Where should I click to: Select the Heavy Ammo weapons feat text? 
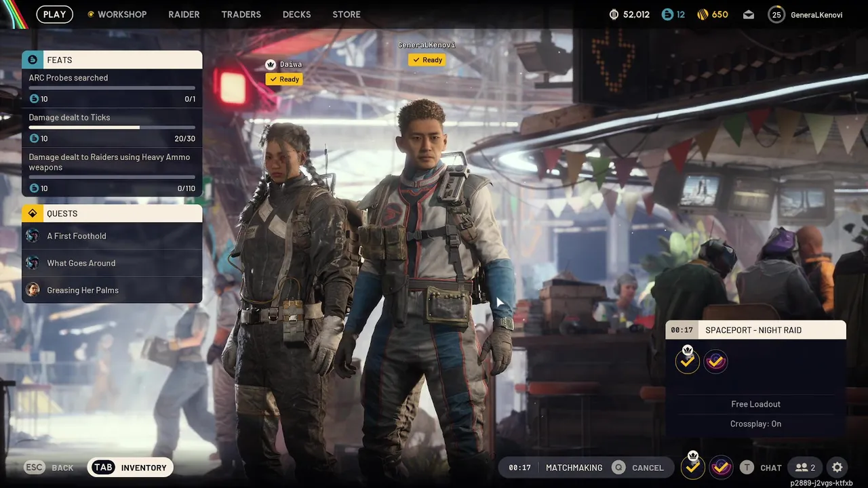(x=109, y=162)
